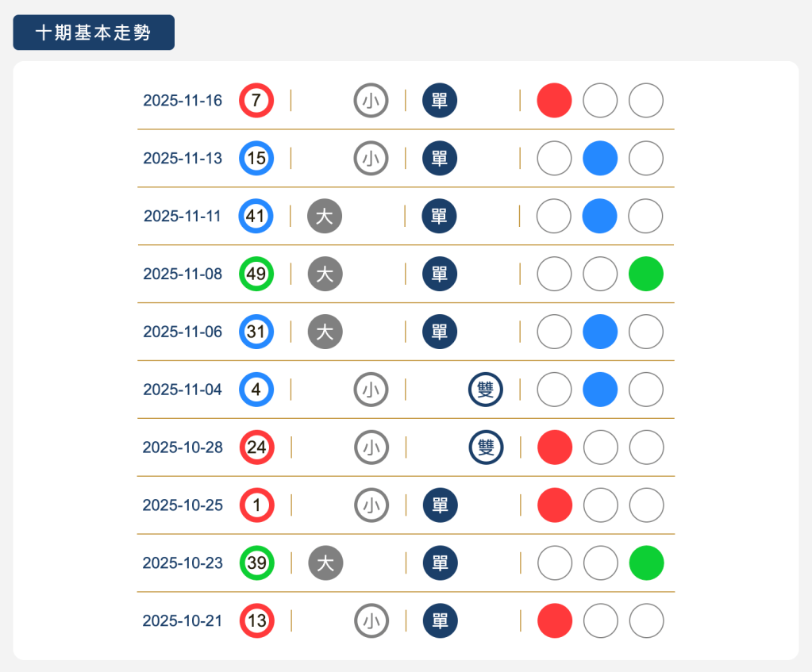Click the 雙 badge on 2025-11-04 row
This screenshot has height=672, width=812.
486,390
